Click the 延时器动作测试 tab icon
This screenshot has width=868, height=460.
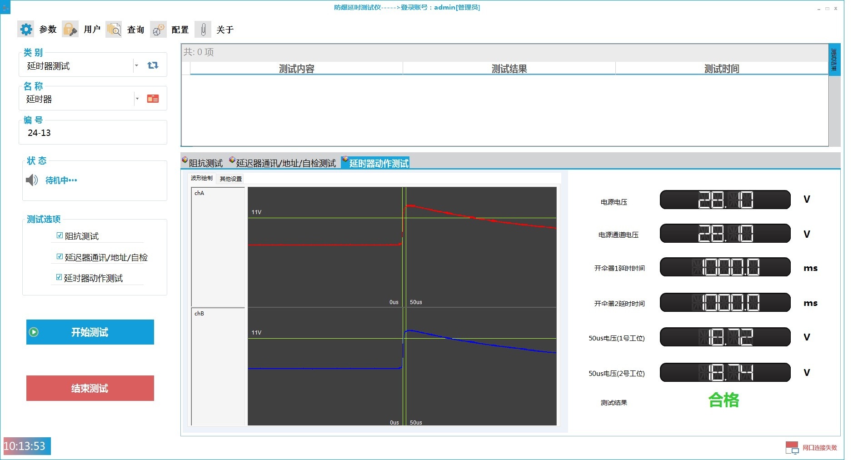(x=345, y=160)
